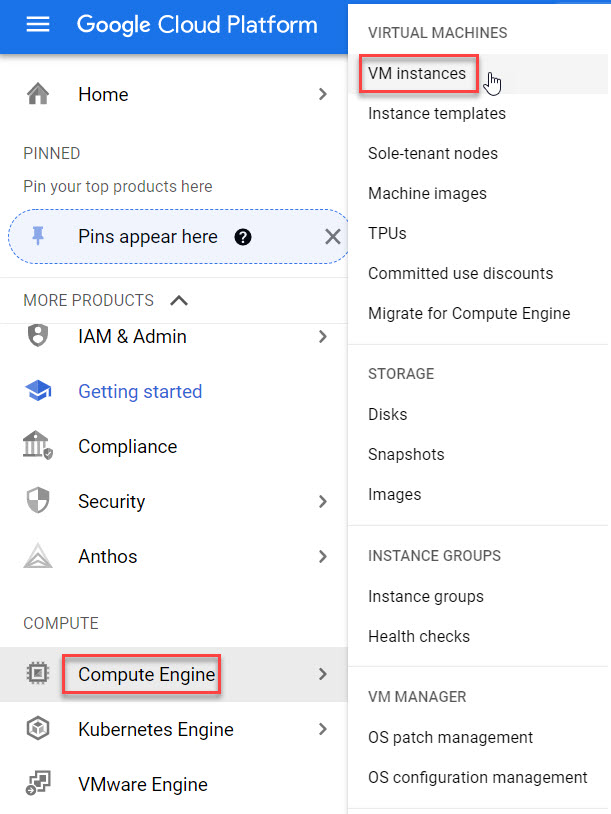Click the pin icon beside Pins appear here
Screen dimensions: 611x814
click(x=37, y=236)
